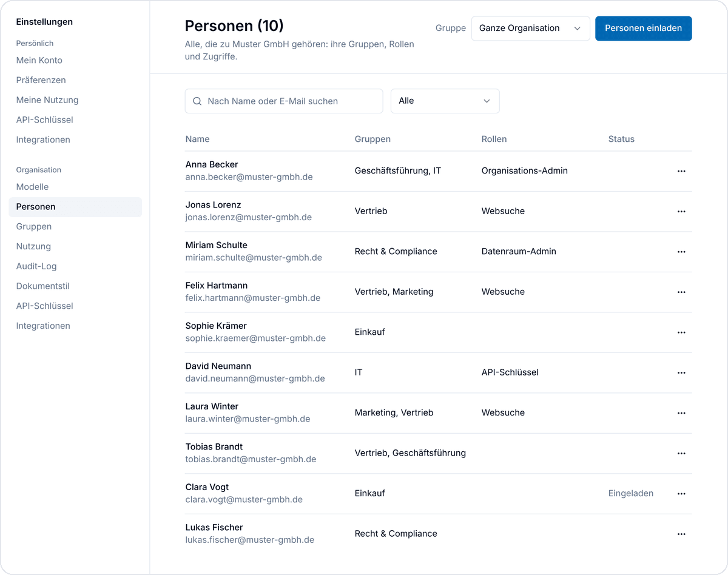Click the Eingeladen status for Clara Vogt
The height and width of the screenshot is (575, 728).
[x=631, y=494]
